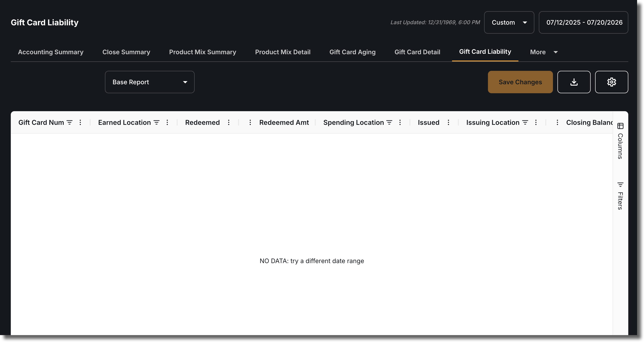The width and height of the screenshot is (644, 342).
Task: Open the Closing Balance column menu dots
Action: point(557,122)
